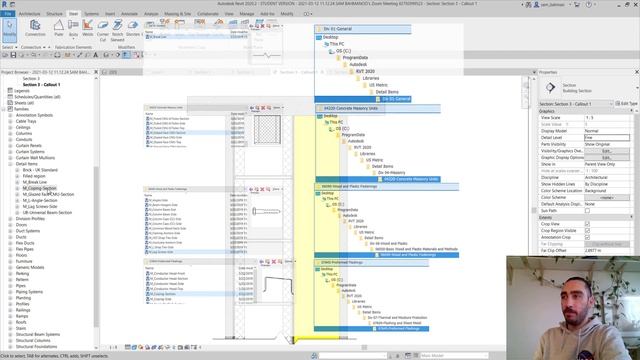Switch to the Annotate ribbon tab
Screen dimensions: 640x360
[129, 14]
